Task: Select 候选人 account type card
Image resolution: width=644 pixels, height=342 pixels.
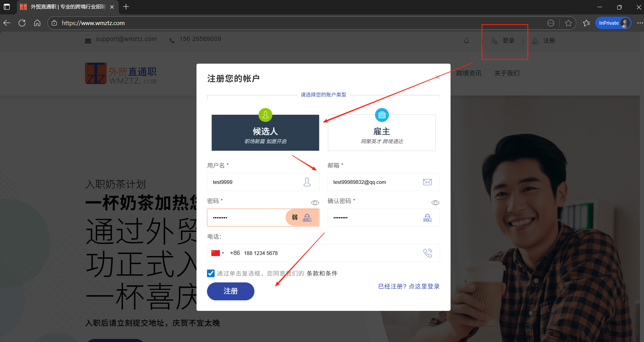Action: coord(265,133)
